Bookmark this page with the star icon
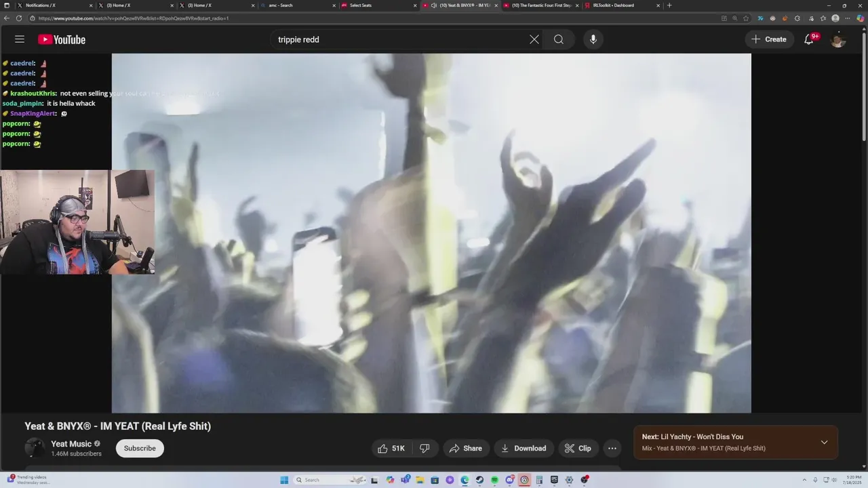Viewport: 868px width, 488px height. click(746, 18)
